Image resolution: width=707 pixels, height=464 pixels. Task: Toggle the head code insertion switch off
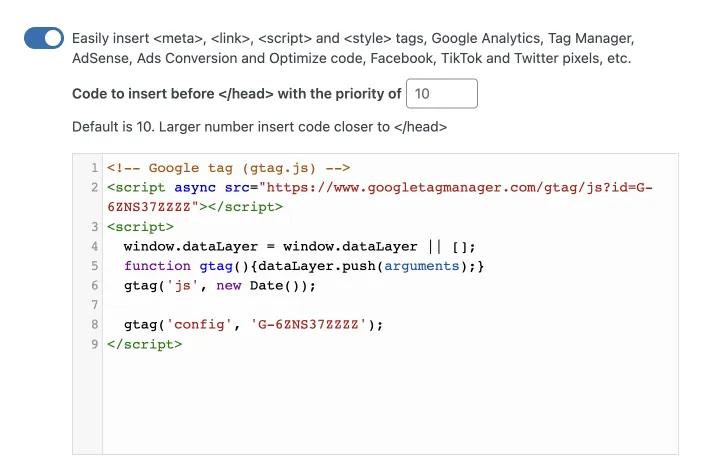44,38
